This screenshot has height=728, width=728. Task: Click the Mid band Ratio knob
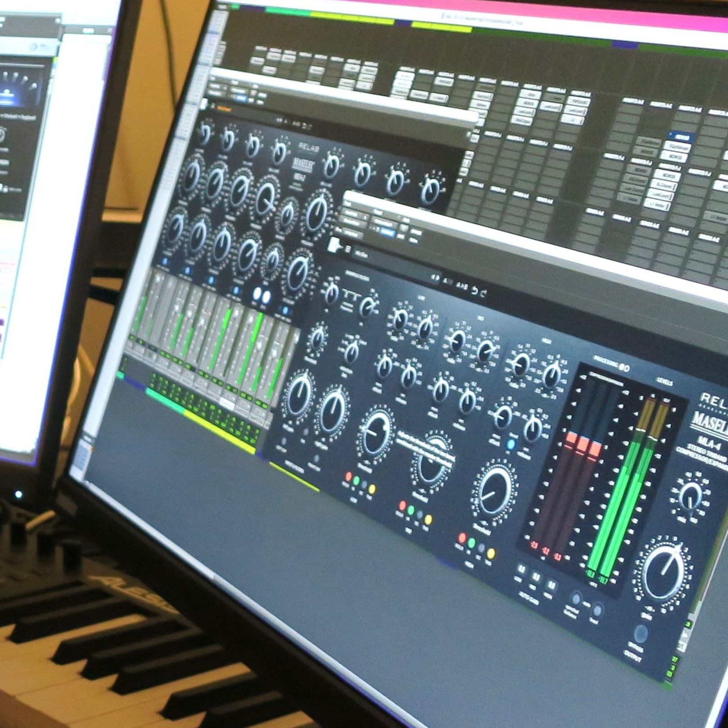[x=457, y=342]
